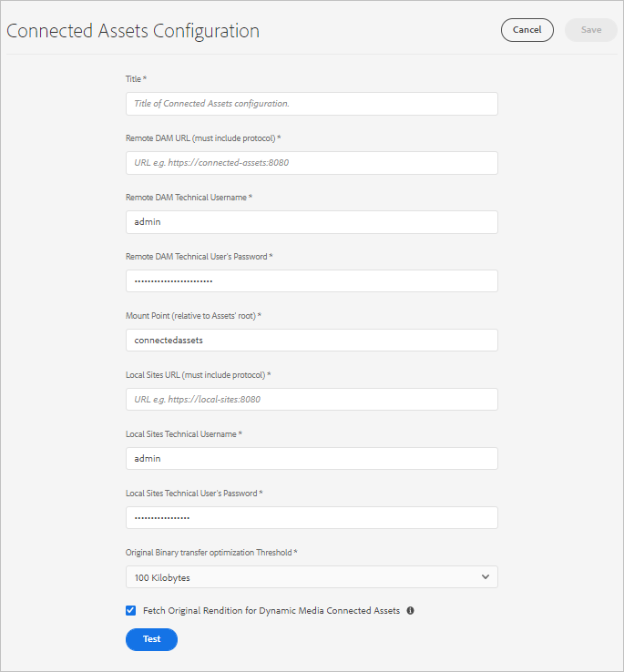Click into the Remote DAM URL field
This screenshot has width=624, height=672.
(312, 163)
